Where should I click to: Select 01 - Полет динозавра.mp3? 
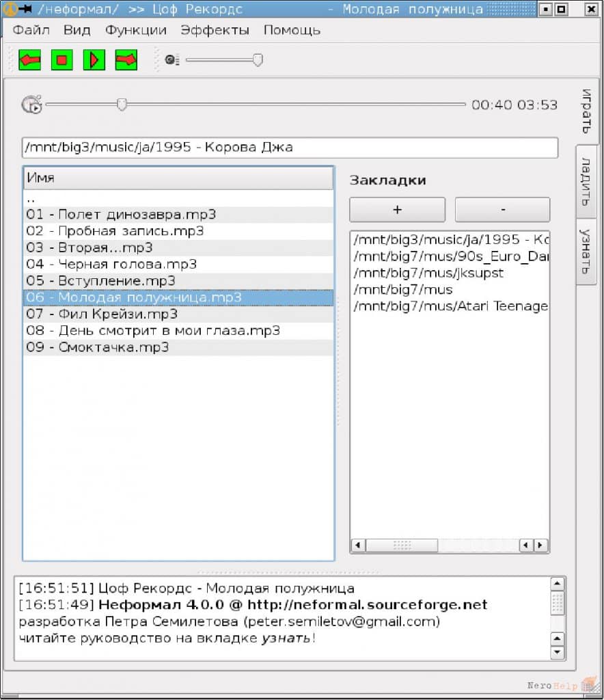(x=178, y=215)
